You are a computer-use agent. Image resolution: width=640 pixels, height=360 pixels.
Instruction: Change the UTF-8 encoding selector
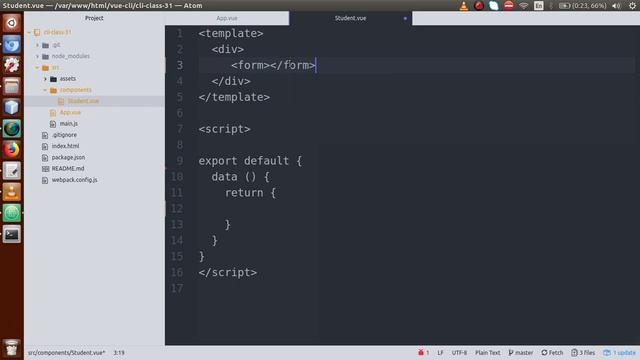[x=459, y=353]
